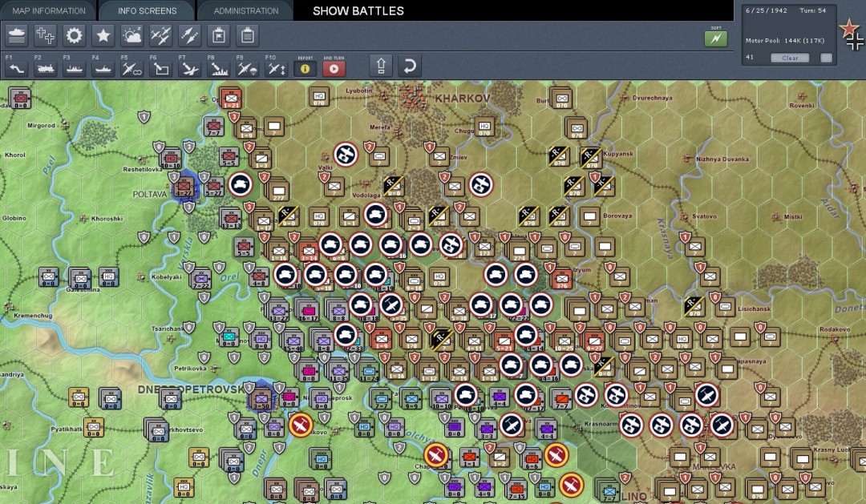Click the clipboard with flag report icon
Viewport: 866px width, 504px height.
[x=218, y=35]
